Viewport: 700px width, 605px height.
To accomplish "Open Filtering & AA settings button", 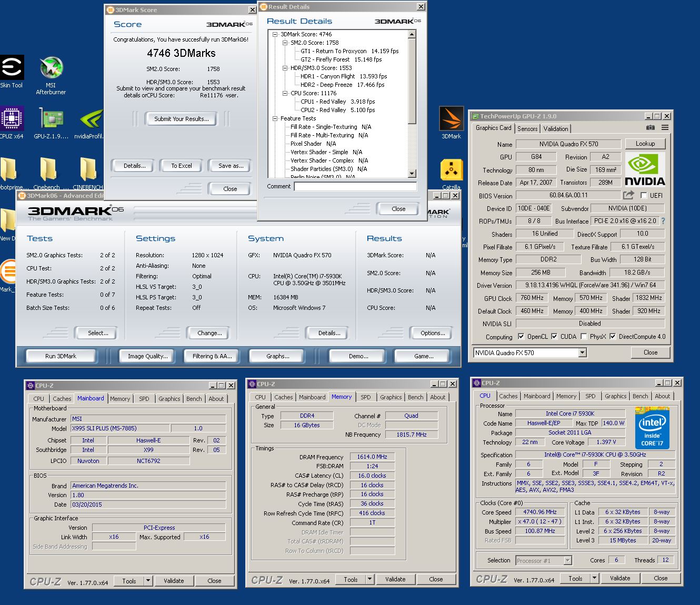I will [212, 356].
